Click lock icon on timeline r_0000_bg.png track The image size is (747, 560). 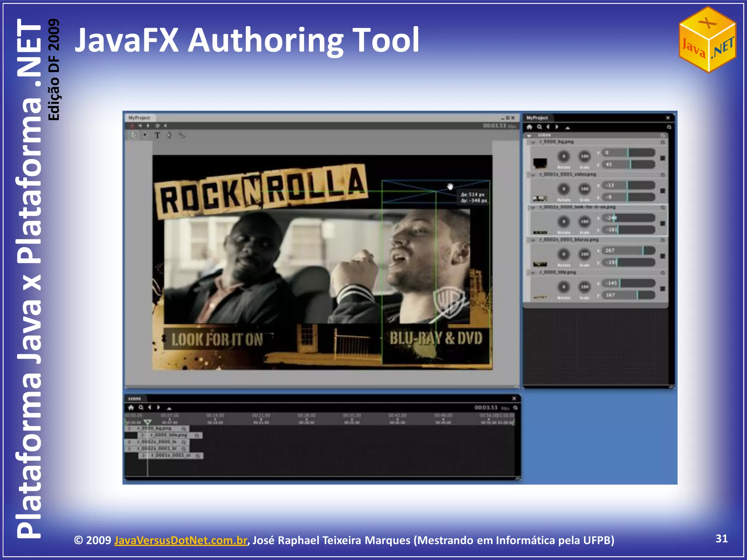(184, 429)
